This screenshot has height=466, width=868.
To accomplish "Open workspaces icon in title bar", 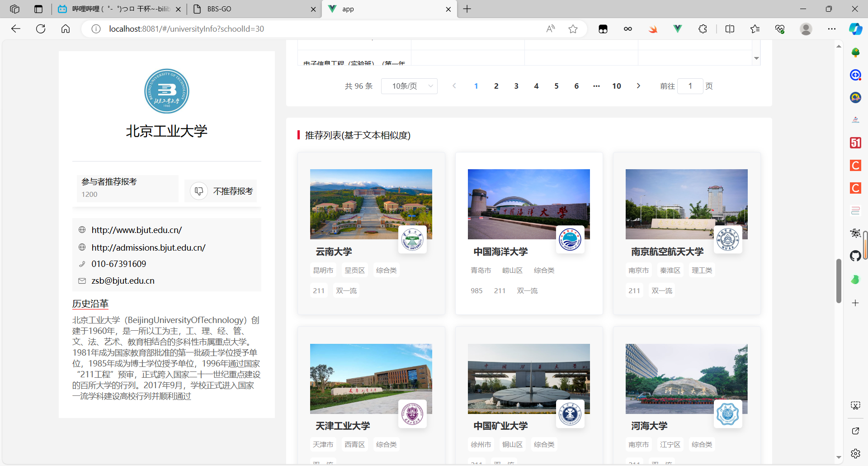I will (x=14, y=9).
